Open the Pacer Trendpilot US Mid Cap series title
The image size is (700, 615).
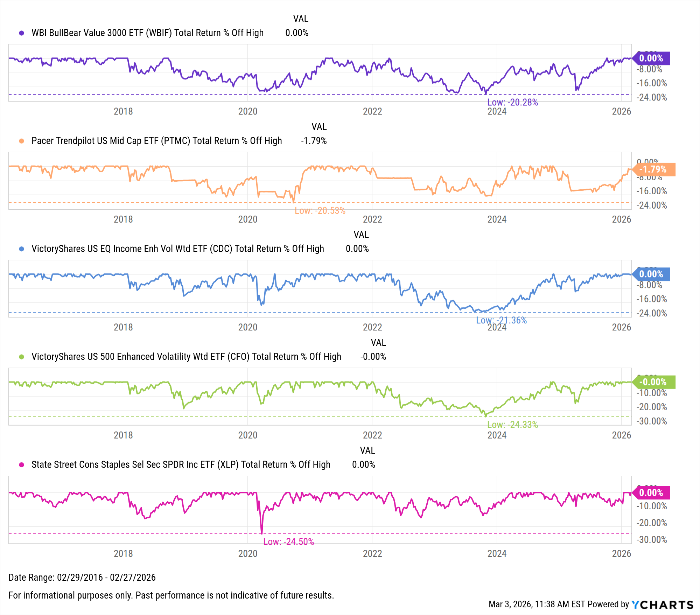tap(156, 141)
